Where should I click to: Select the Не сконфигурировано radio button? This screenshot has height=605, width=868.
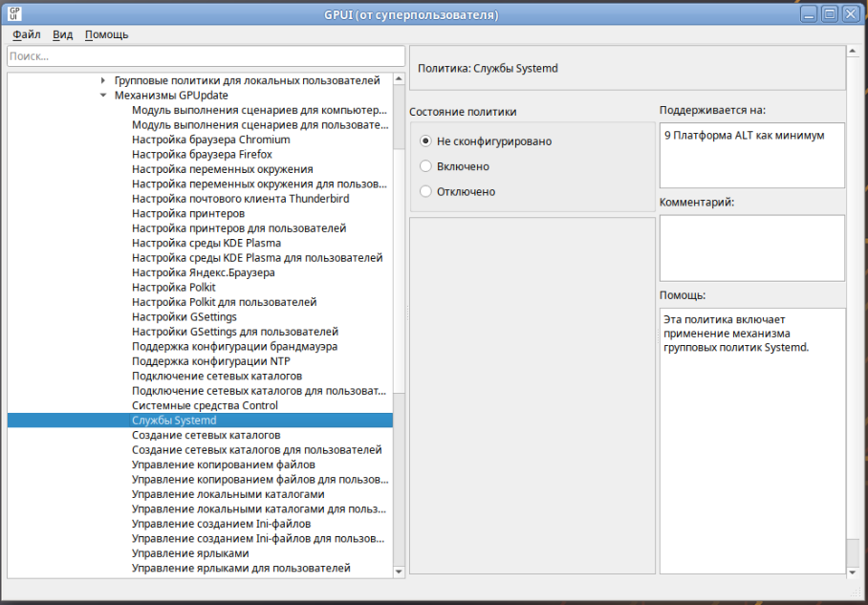tap(425, 141)
